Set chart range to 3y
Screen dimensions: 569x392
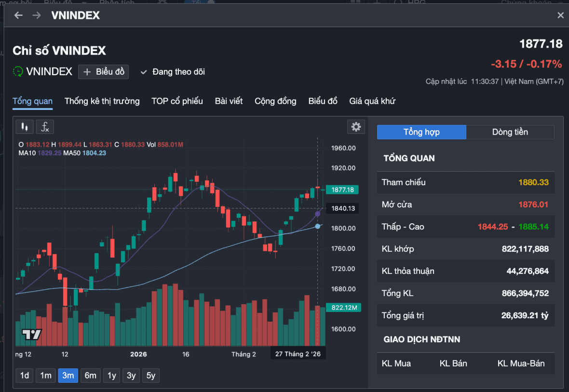[131, 375]
